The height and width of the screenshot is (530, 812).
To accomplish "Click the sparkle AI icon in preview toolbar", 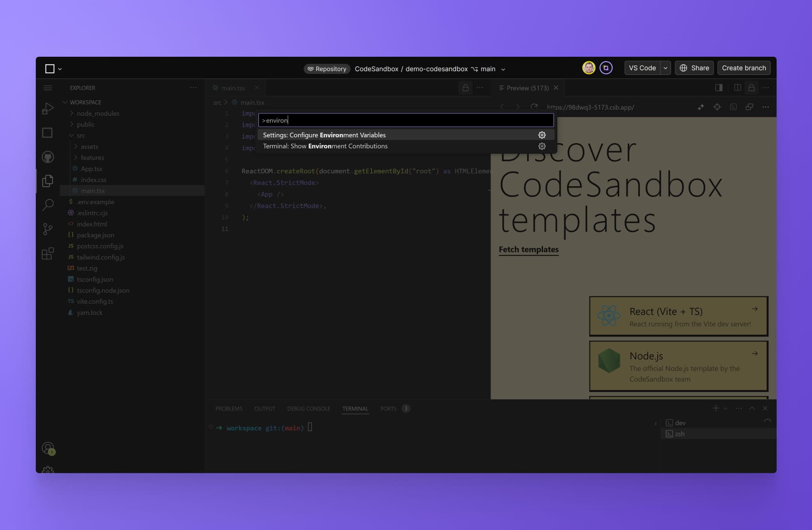I will (x=701, y=107).
